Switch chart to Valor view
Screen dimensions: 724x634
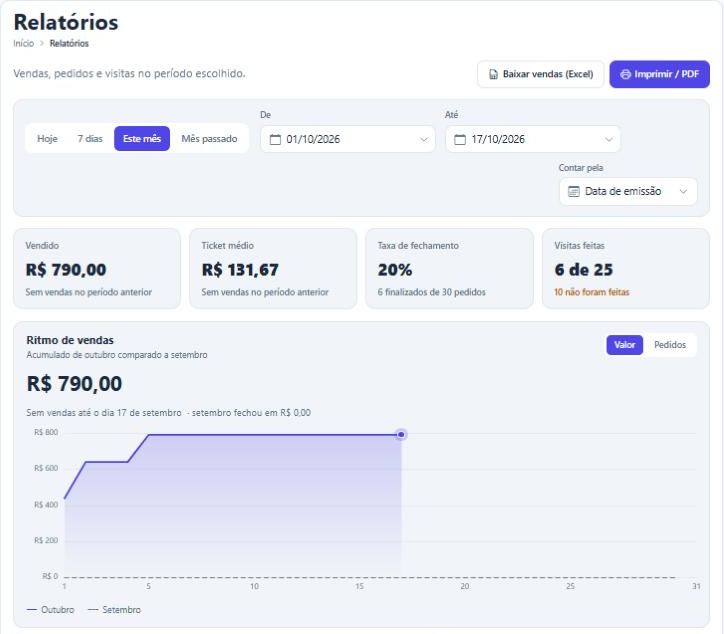pos(624,345)
